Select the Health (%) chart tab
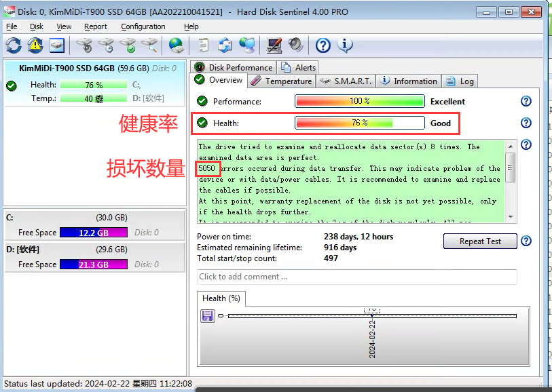Screen dimensions: 552x392 click(x=221, y=298)
